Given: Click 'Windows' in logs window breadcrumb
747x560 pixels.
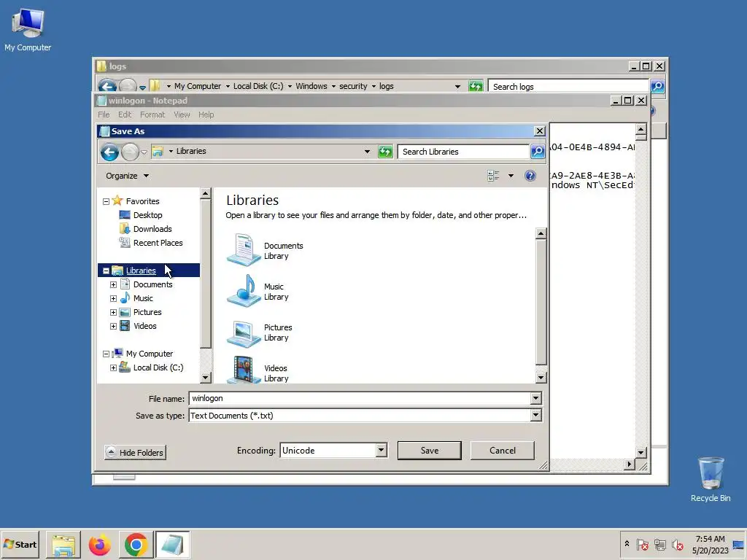Looking at the screenshot, I should (311, 86).
